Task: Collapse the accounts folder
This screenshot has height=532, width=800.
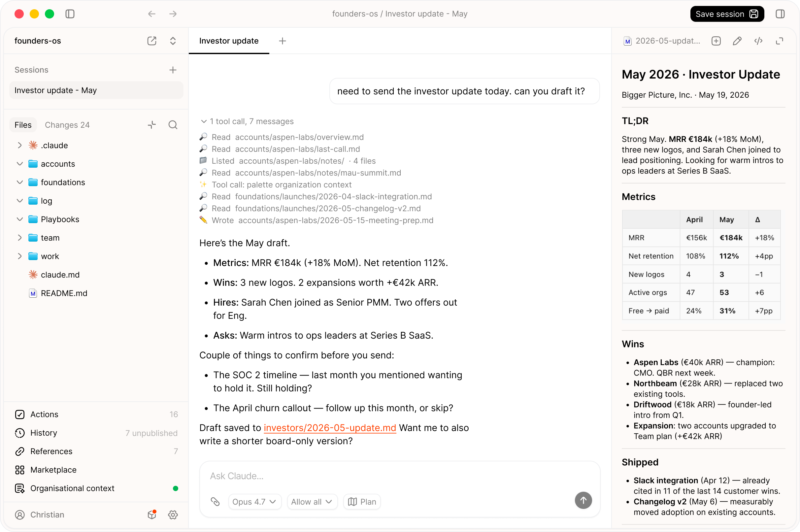Action: [x=19, y=164]
